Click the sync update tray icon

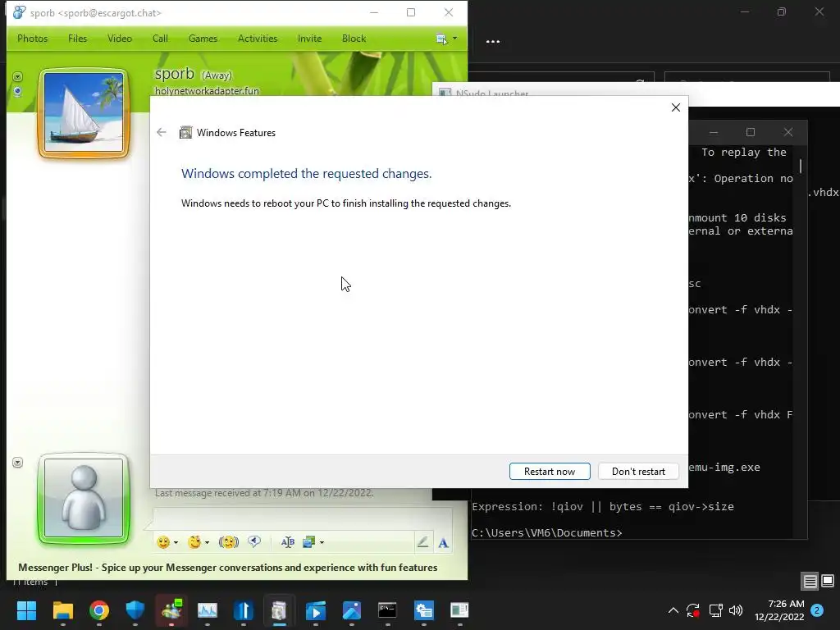tap(693, 610)
